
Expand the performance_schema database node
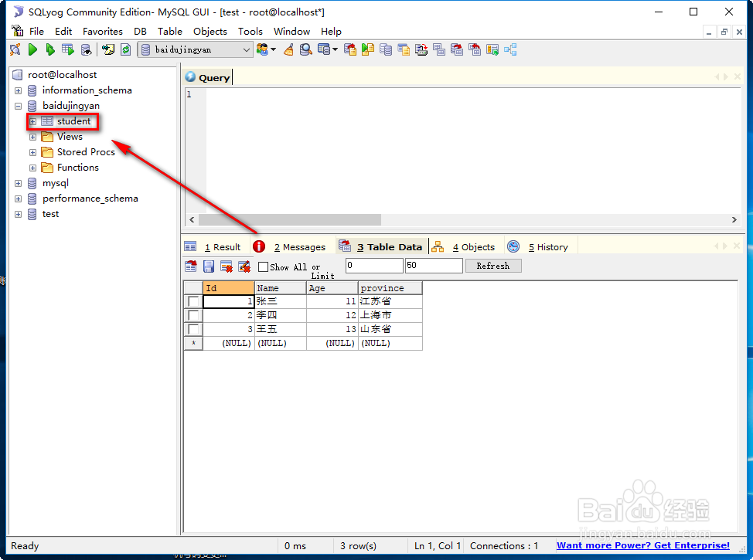pos(19,199)
